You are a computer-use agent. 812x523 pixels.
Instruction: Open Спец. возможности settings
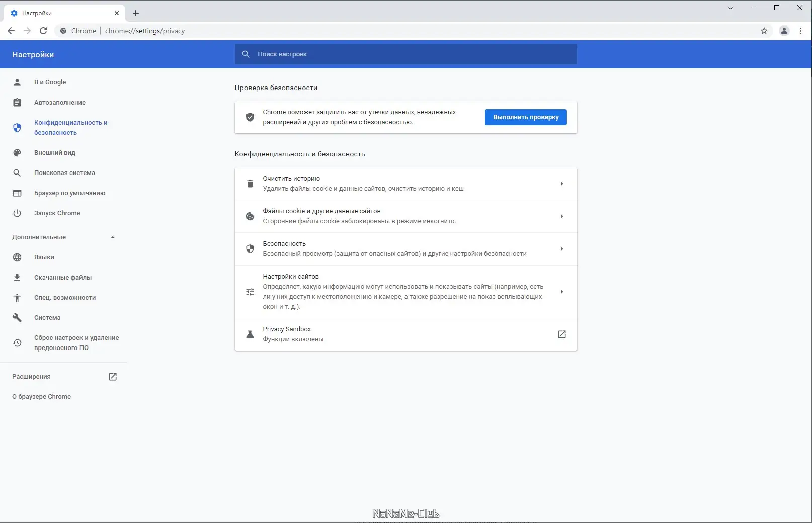coord(65,297)
